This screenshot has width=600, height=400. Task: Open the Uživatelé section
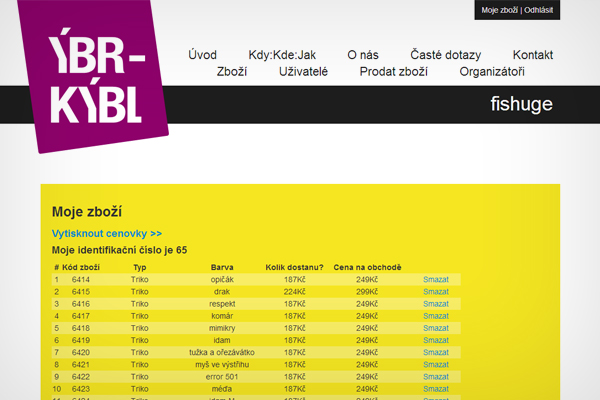(x=303, y=72)
